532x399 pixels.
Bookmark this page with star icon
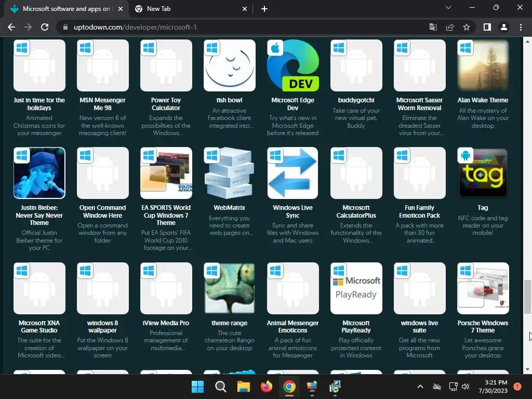point(467,27)
